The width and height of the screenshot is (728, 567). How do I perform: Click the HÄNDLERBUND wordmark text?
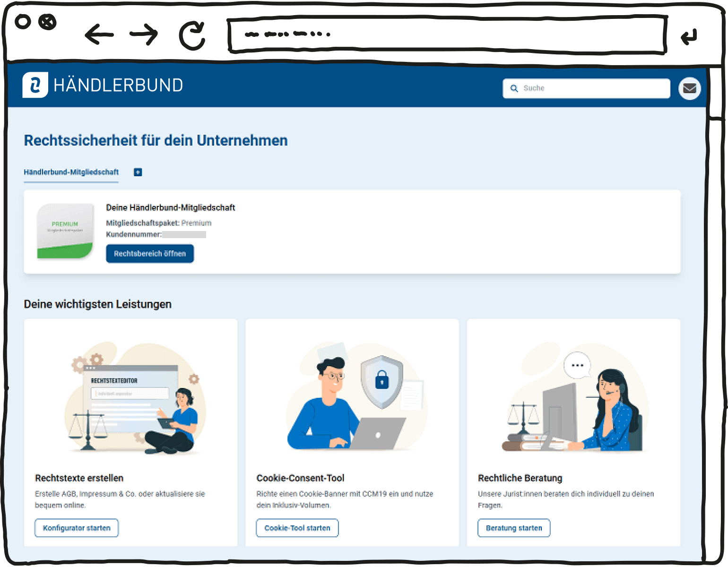coord(118,86)
